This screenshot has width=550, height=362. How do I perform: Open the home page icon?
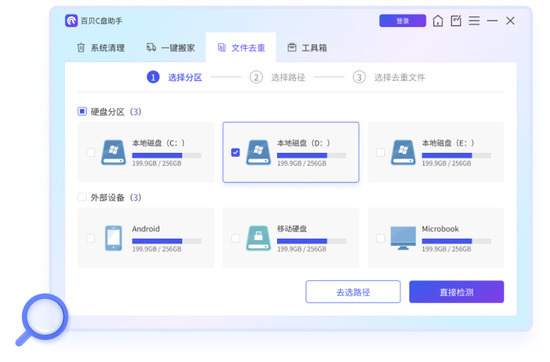coord(438,21)
